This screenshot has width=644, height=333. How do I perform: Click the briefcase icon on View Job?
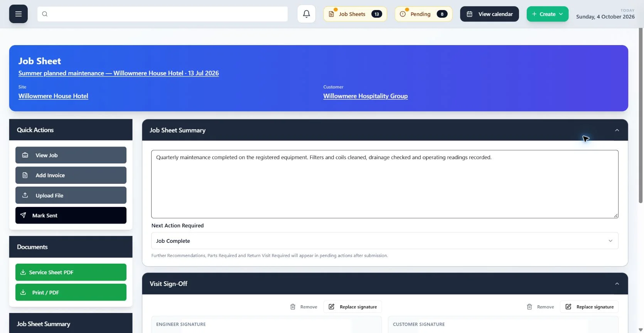(25, 155)
